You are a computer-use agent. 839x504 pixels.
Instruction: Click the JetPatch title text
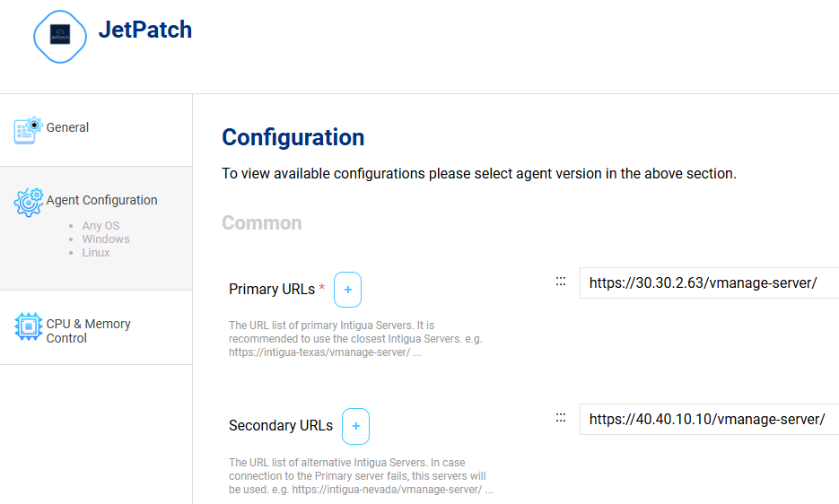coord(144,30)
